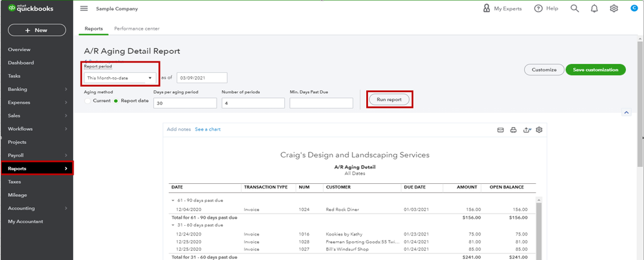Click the search magnifier icon

pyautogui.click(x=574, y=8)
